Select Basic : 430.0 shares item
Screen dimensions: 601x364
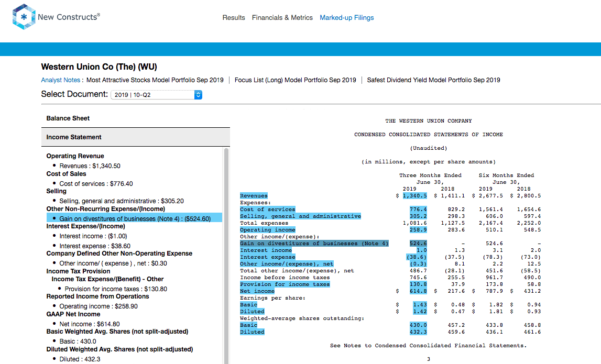(78, 341)
